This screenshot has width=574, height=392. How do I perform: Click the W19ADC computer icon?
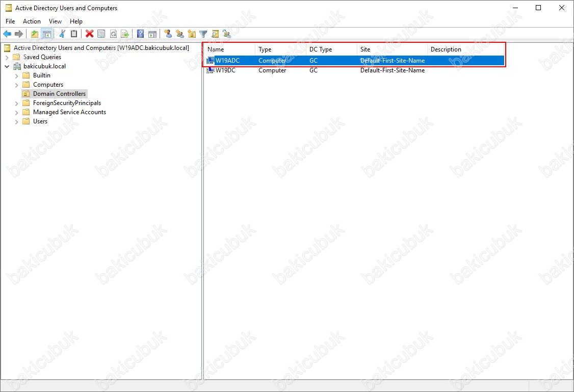(211, 60)
